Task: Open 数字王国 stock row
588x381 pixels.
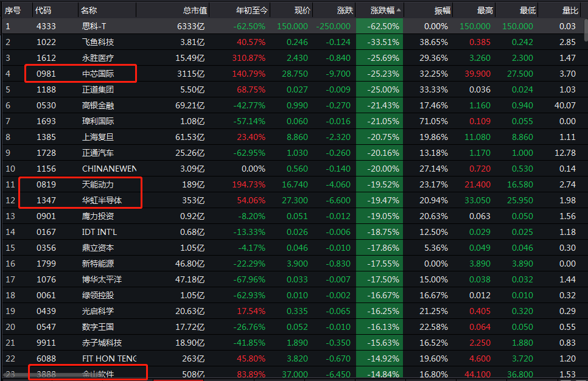Action: tap(294, 327)
